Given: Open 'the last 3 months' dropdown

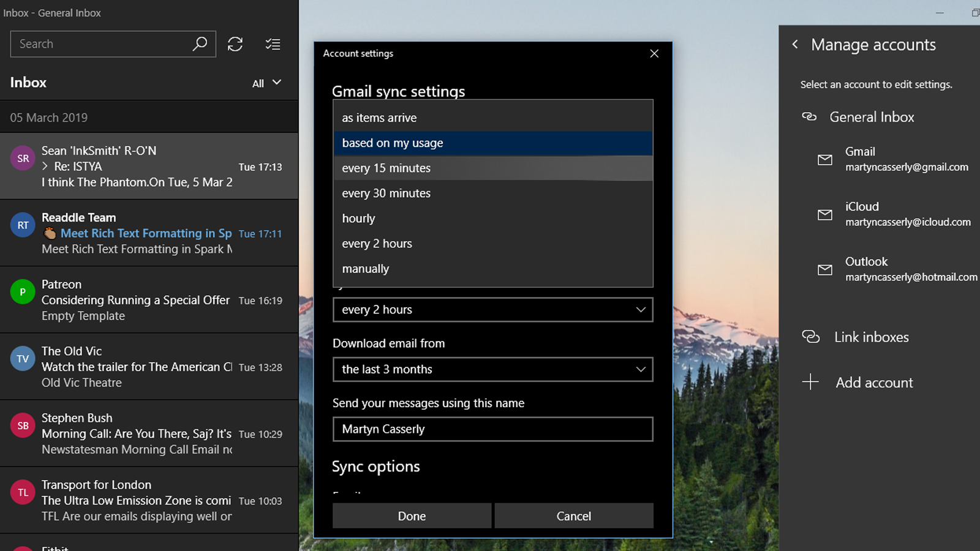Looking at the screenshot, I should (x=493, y=369).
